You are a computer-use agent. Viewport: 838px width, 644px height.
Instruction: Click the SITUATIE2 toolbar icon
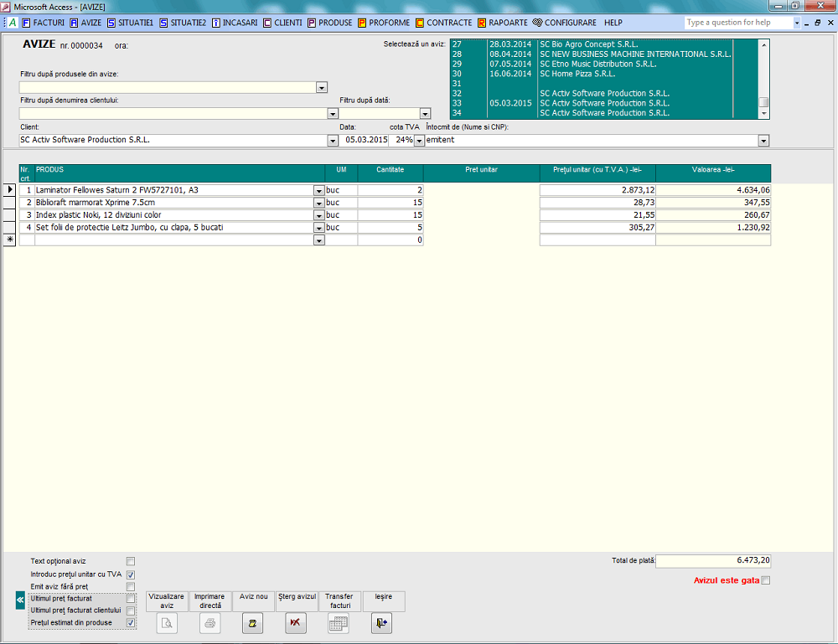[163, 23]
